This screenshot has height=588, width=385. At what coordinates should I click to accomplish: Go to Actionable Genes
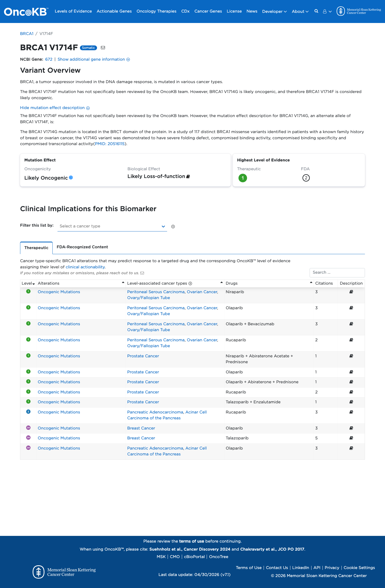point(114,11)
